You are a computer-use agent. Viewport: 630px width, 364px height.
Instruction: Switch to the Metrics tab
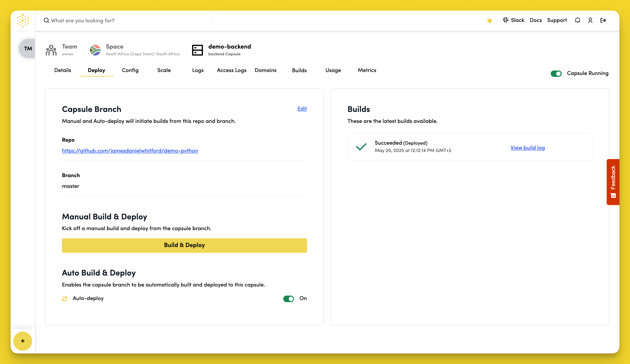tap(367, 70)
